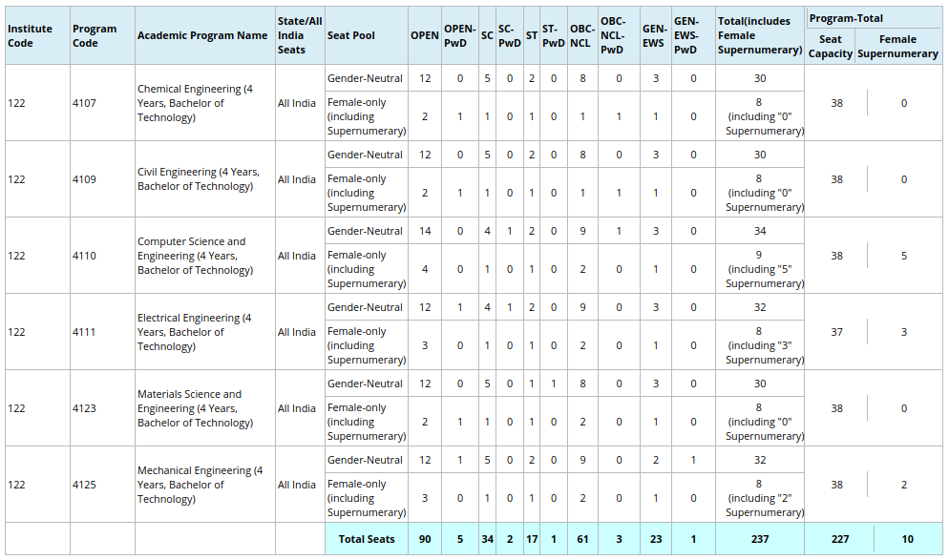949x560 pixels.
Task: Click the total seat capacity value 227
Action: tap(839, 539)
